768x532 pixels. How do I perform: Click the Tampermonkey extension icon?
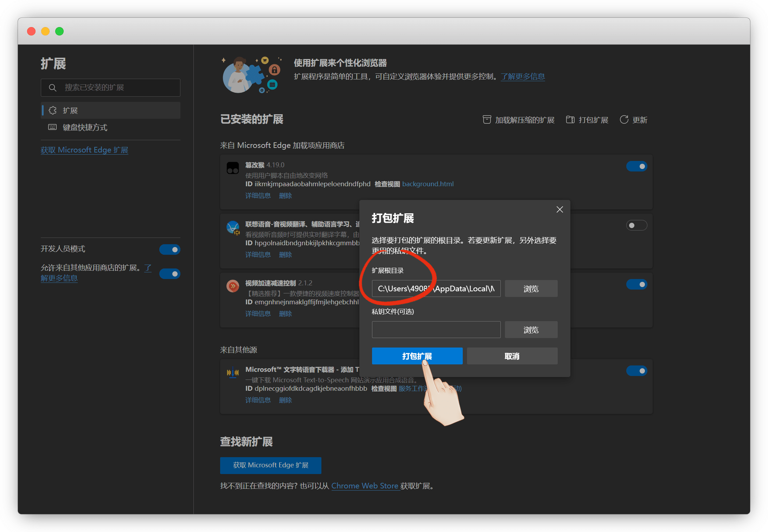232,168
